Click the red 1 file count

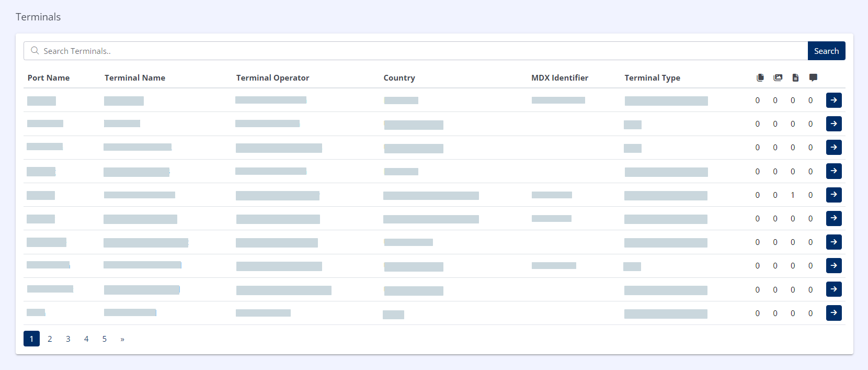tap(793, 195)
